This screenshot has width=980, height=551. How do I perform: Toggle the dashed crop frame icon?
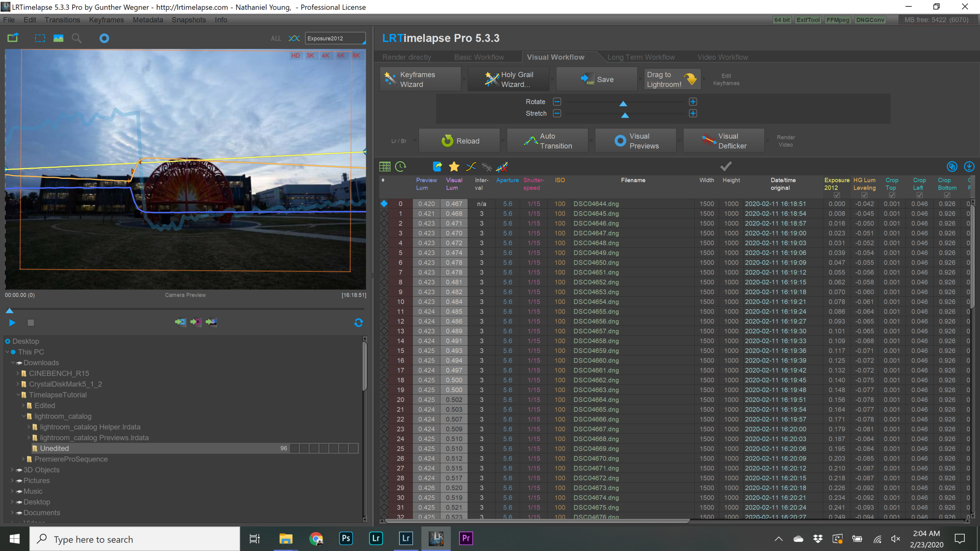click(x=40, y=38)
